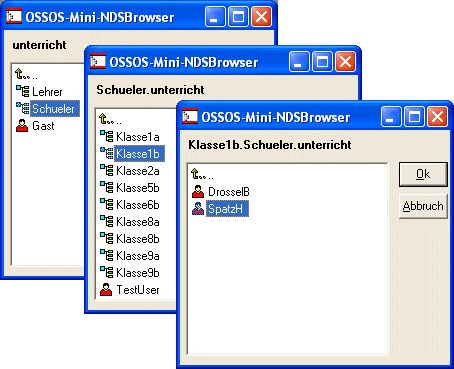Click the Gast user icon
This screenshot has width=454, height=369.
coord(22,126)
